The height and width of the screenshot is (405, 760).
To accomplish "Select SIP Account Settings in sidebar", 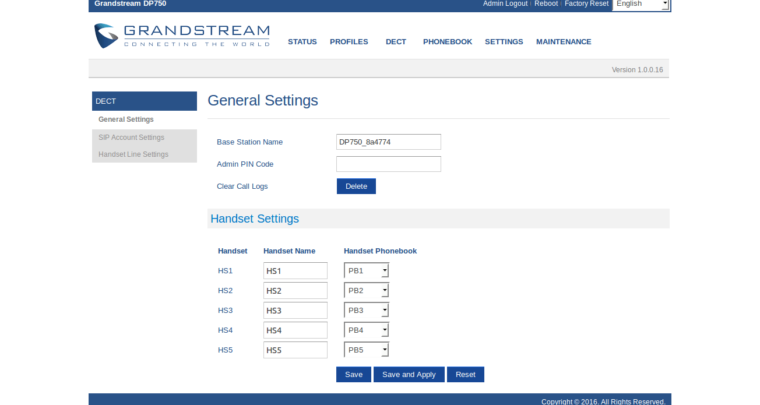I will coord(131,137).
